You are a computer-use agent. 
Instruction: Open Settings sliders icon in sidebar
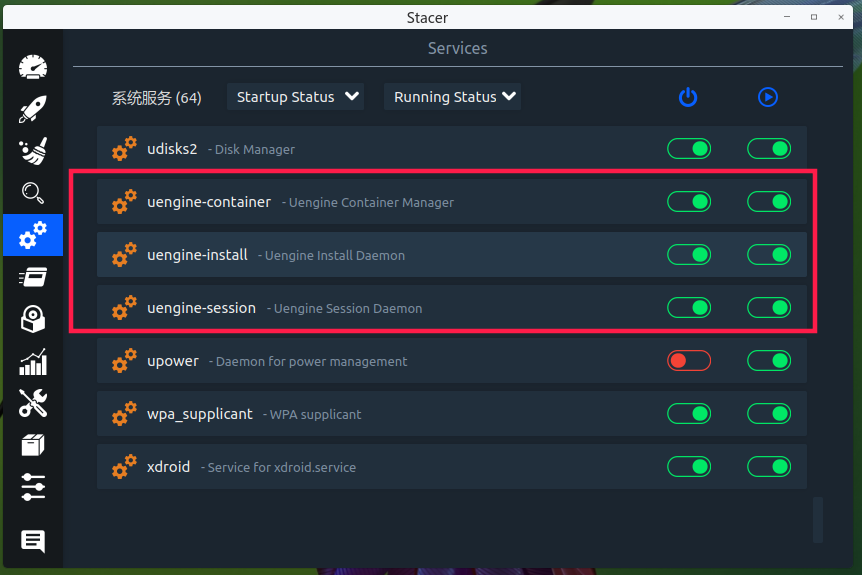click(33, 487)
